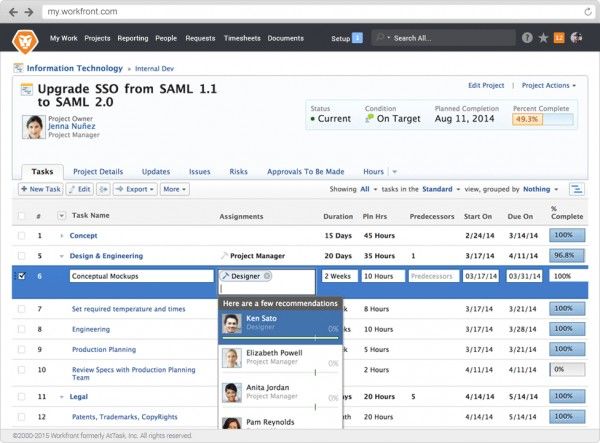Click the list view toggle icon at right

(x=577, y=189)
